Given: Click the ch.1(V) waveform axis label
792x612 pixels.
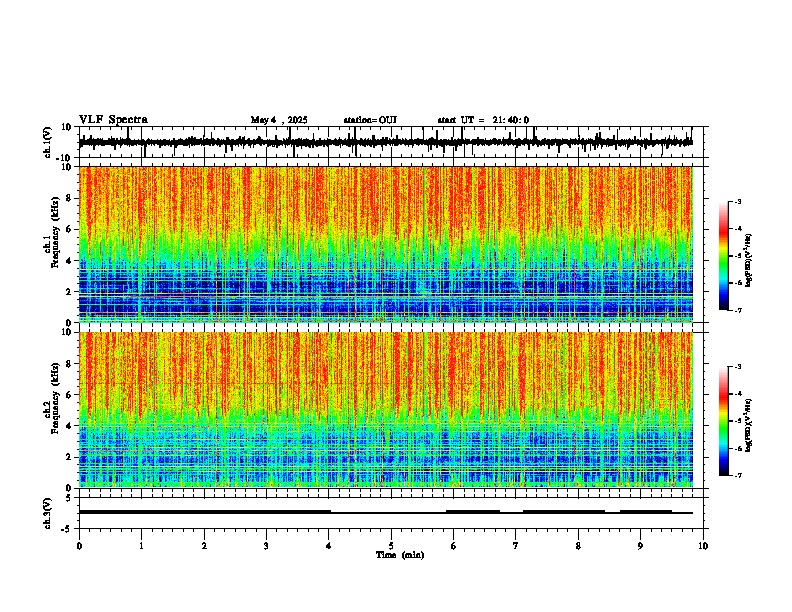Looking at the screenshot, I should coord(48,142).
